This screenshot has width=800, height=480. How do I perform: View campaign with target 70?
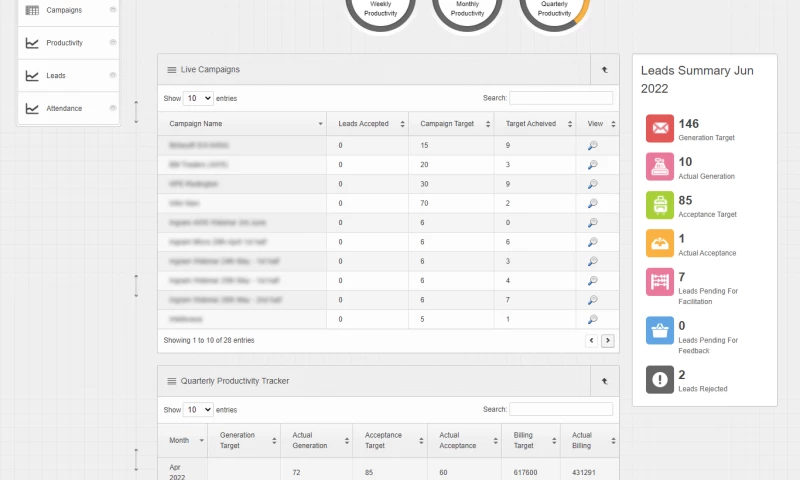point(592,204)
